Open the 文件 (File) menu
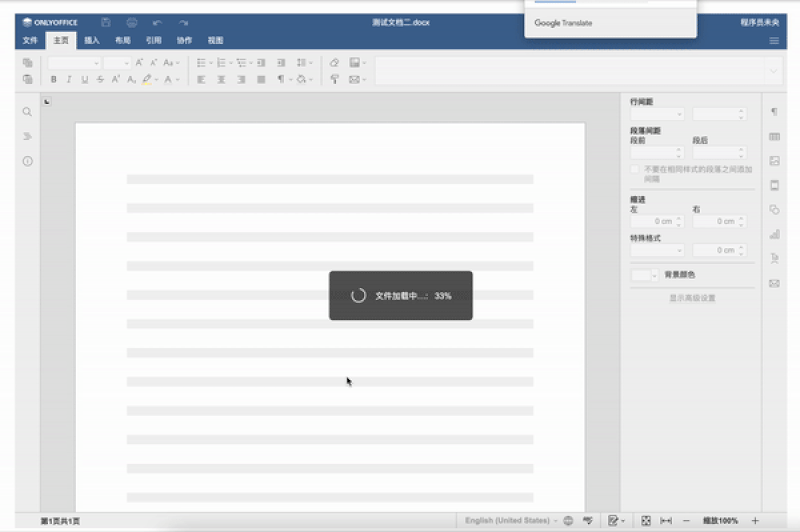This screenshot has width=800, height=532. 30,41
